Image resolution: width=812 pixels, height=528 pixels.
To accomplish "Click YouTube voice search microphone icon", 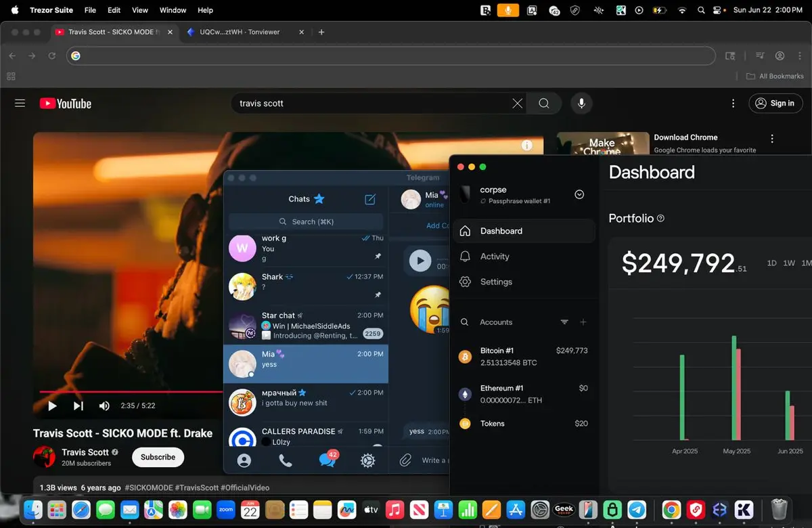I will click(580, 104).
